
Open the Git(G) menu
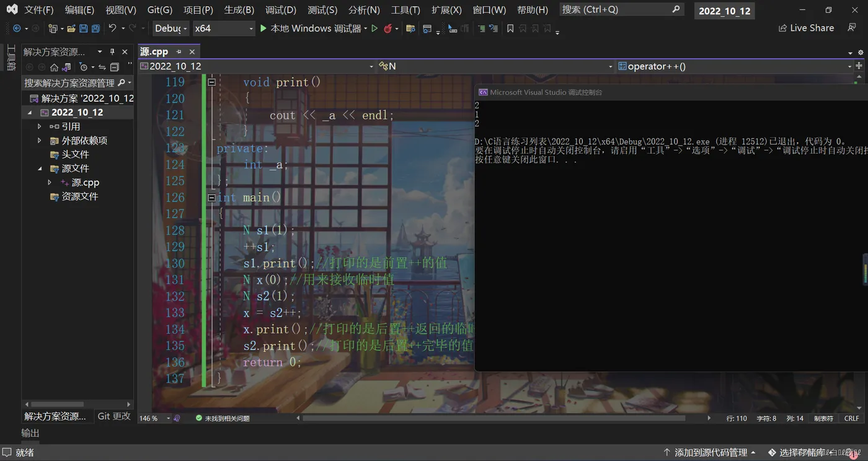[160, 10]
